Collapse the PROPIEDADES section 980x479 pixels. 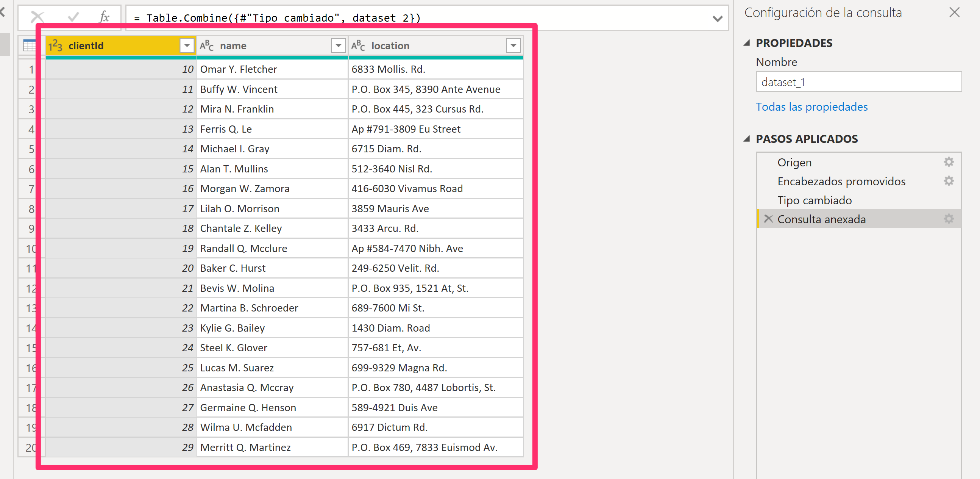click(747, 43)
